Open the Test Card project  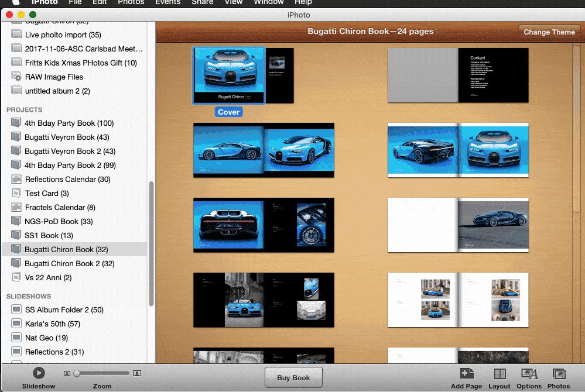[47, 193]
